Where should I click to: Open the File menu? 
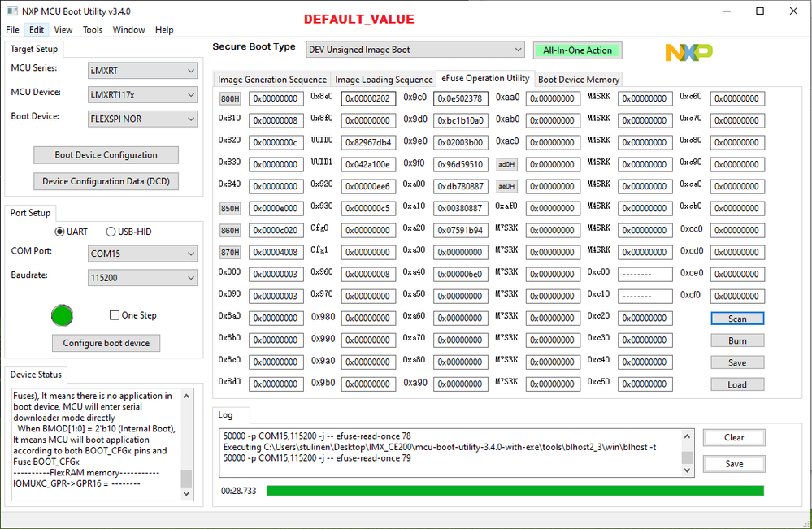12,29
